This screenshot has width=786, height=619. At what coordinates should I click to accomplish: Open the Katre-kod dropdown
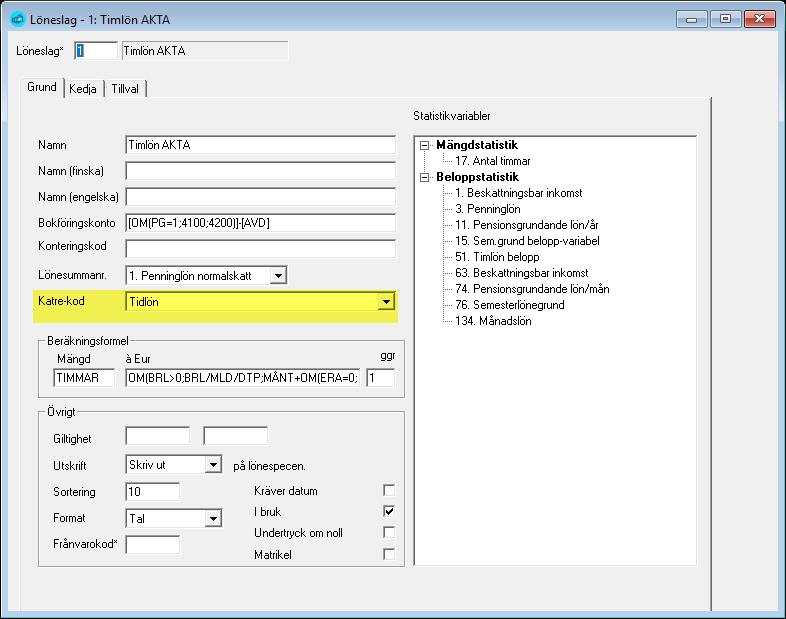coord(386,302)
